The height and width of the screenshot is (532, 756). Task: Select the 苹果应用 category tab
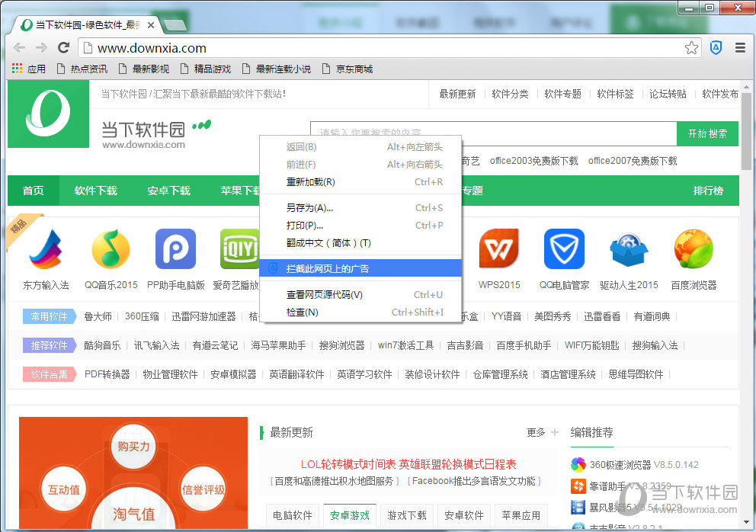point(521,515)
